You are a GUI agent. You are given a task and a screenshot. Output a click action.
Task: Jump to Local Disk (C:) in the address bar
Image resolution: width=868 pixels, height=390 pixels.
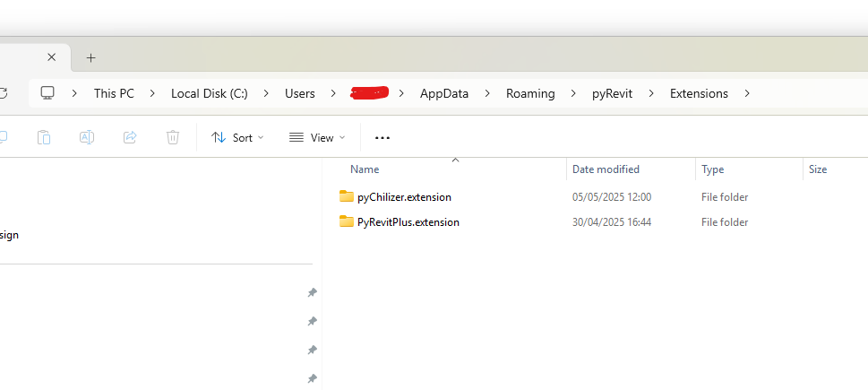[x=209, y=93]
